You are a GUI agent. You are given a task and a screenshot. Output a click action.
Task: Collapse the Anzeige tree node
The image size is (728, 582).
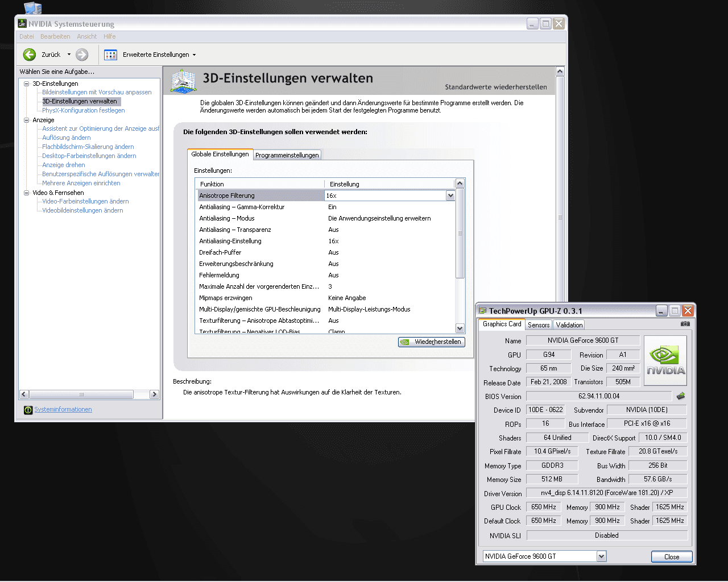click(x=26, y=120)
